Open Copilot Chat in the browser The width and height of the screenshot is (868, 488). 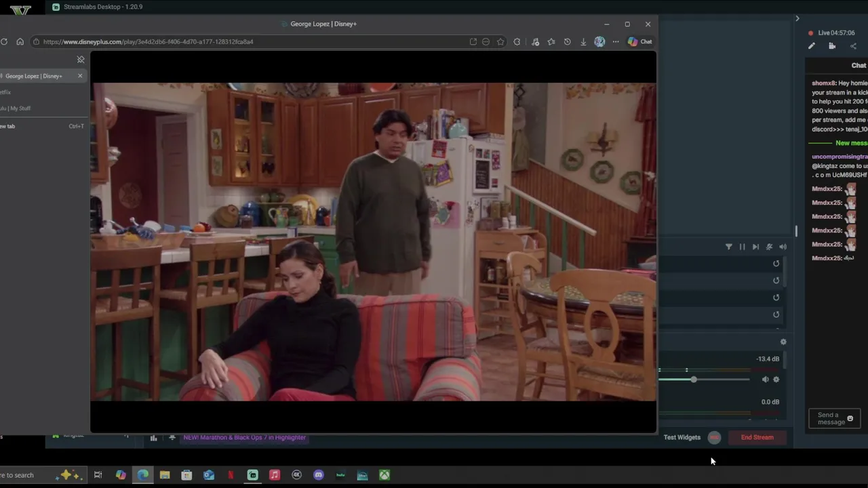pos(639,41)
